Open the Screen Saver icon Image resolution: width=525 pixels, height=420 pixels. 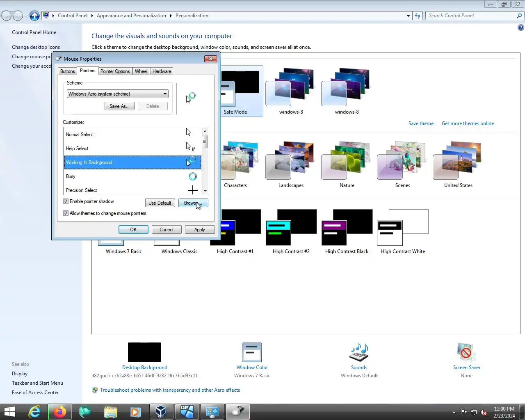(466, 352)
